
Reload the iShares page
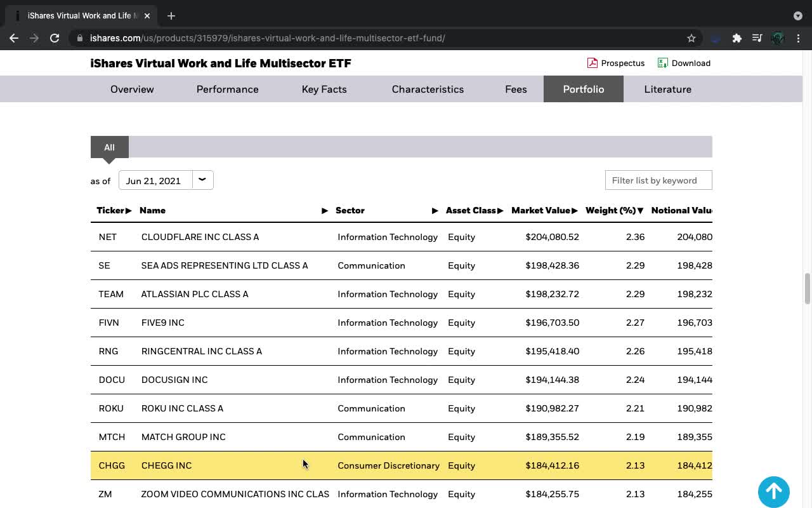coord(55,38)
